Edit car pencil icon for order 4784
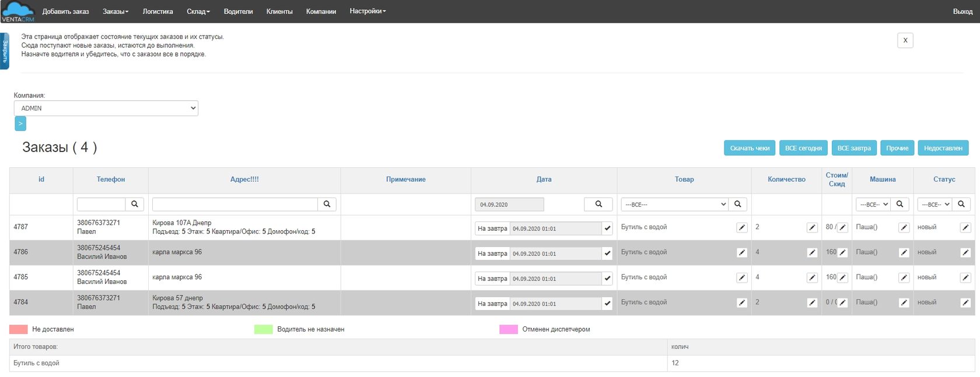The image size is (980, 377). coord(904,303)
